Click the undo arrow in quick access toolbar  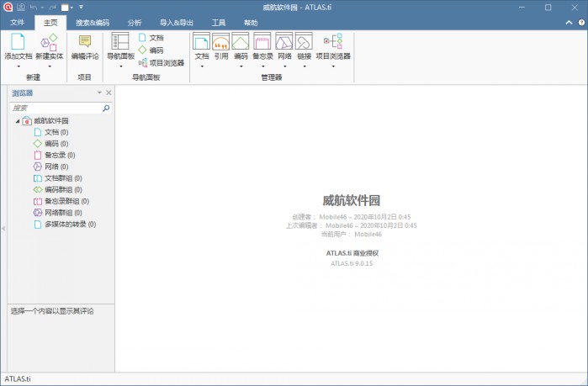(34, 7)
